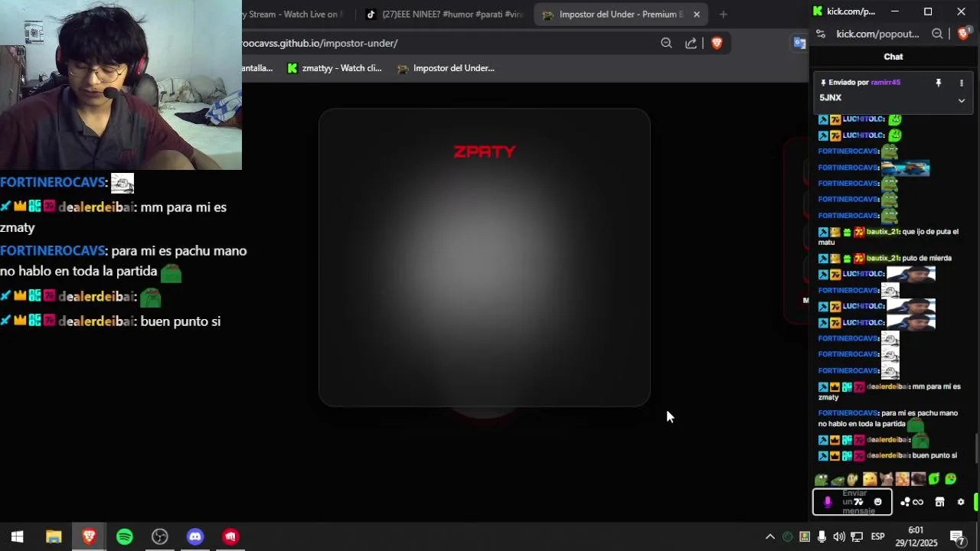Click the ZPATY name on game card
980x551 pixels.
485,152
